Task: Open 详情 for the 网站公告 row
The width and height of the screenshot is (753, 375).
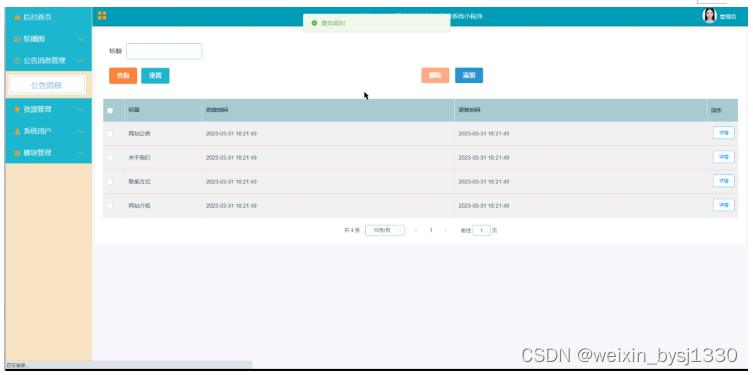Action: coord(724,133)
